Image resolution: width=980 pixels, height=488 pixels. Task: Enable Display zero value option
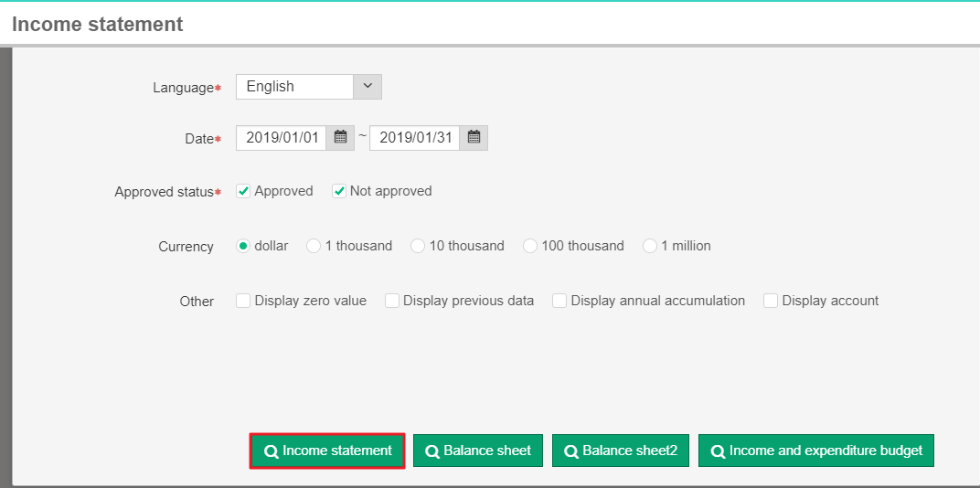click(x=243, y=301)
